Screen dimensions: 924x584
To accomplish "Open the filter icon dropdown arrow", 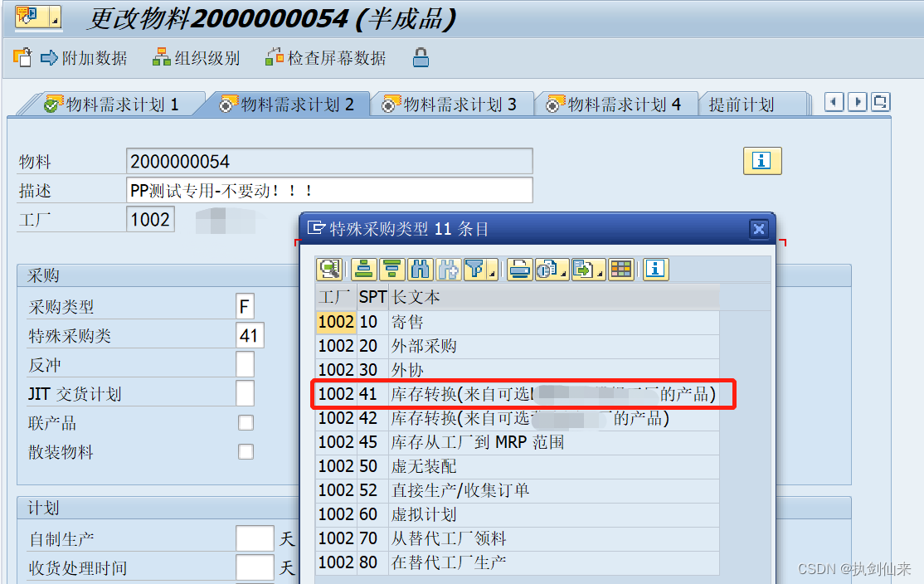I will coord(490,275).
